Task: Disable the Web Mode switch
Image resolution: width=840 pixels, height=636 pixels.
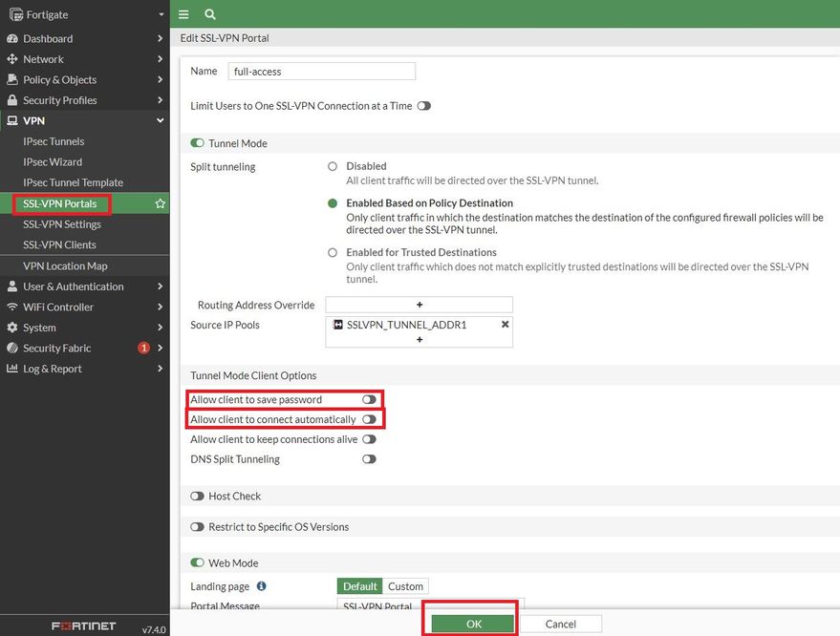Action: (197, 562)
